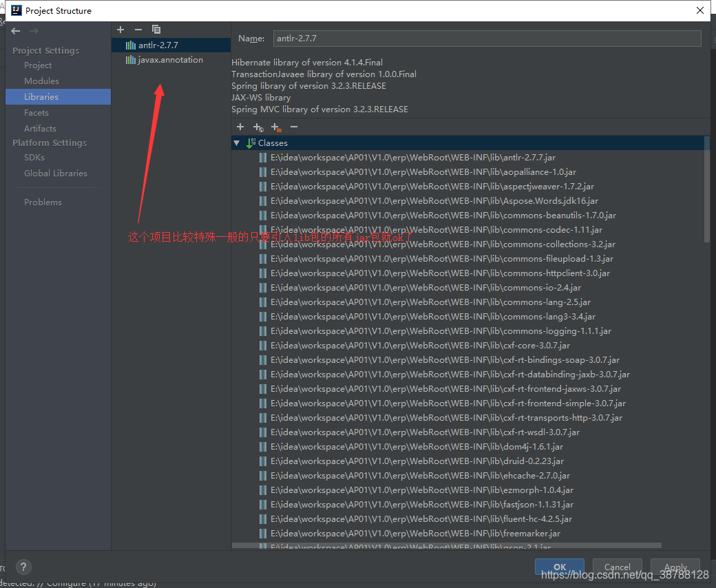Select the dom4j-1.6.1.jar row
This screenshot has width=716, height=588.
[x=467, y=447]
